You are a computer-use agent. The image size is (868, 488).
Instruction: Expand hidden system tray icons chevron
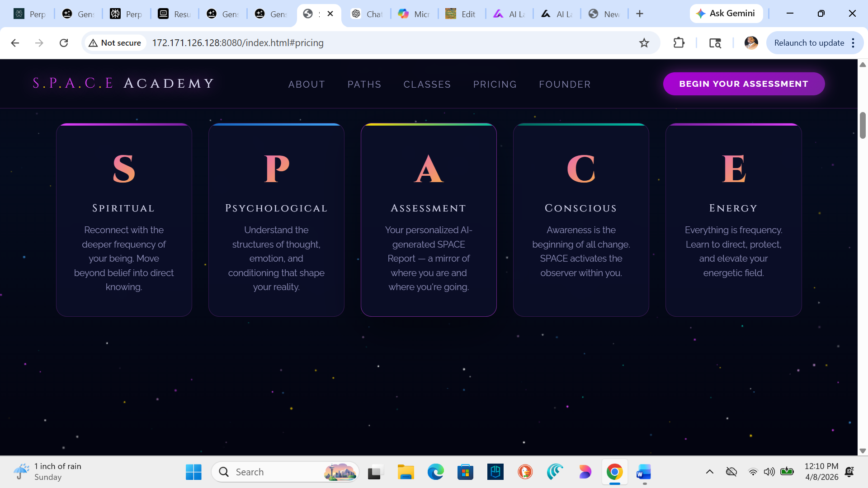point(709,472)
